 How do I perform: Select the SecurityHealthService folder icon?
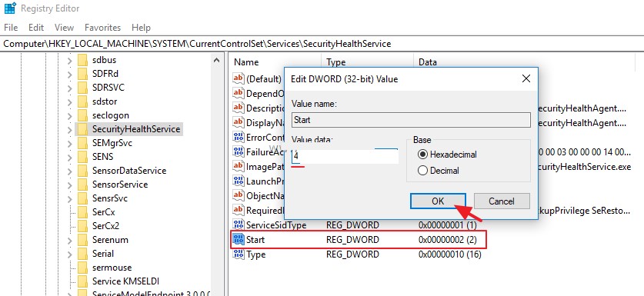82,129
